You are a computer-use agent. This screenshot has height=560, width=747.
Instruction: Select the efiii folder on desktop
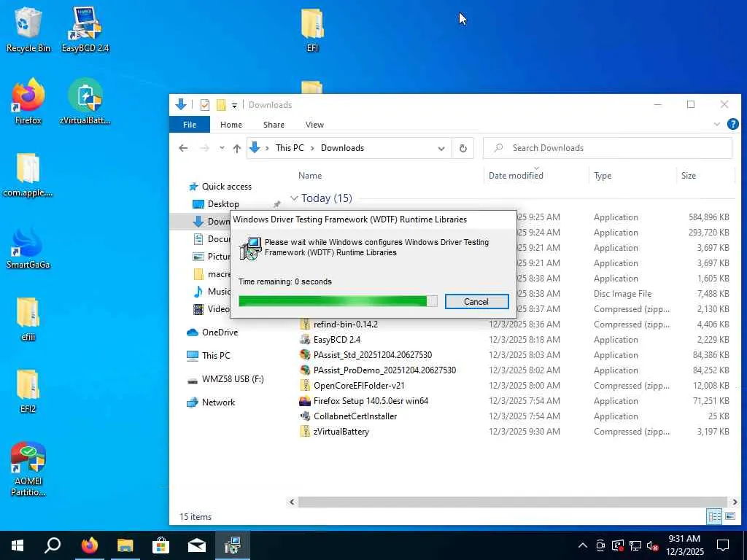click(x=28, y=319)
